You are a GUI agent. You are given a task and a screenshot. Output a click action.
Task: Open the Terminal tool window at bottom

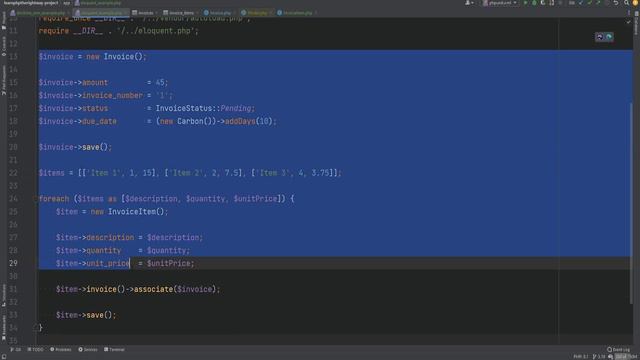pos(114,349)
